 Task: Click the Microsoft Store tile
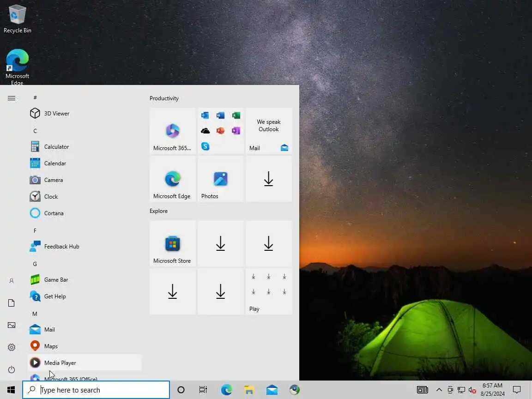click(x=173, y=244)
